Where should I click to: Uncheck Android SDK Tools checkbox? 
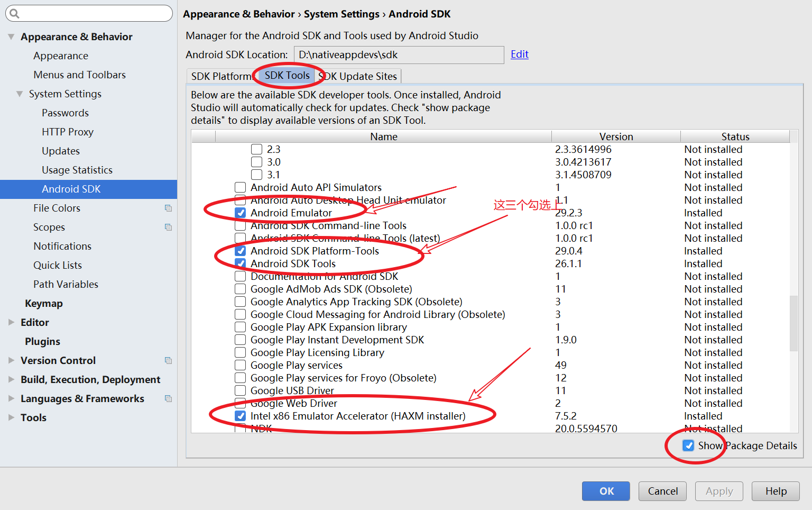point(240,263)
